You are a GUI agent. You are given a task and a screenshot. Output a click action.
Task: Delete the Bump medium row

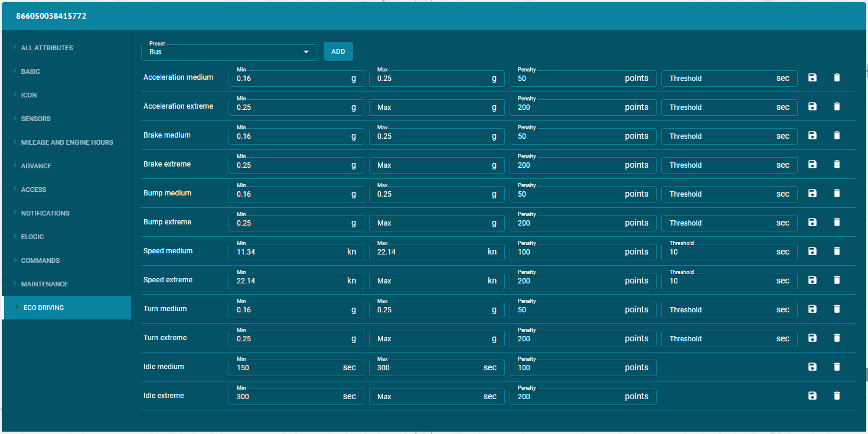click(x=837, y=193)
